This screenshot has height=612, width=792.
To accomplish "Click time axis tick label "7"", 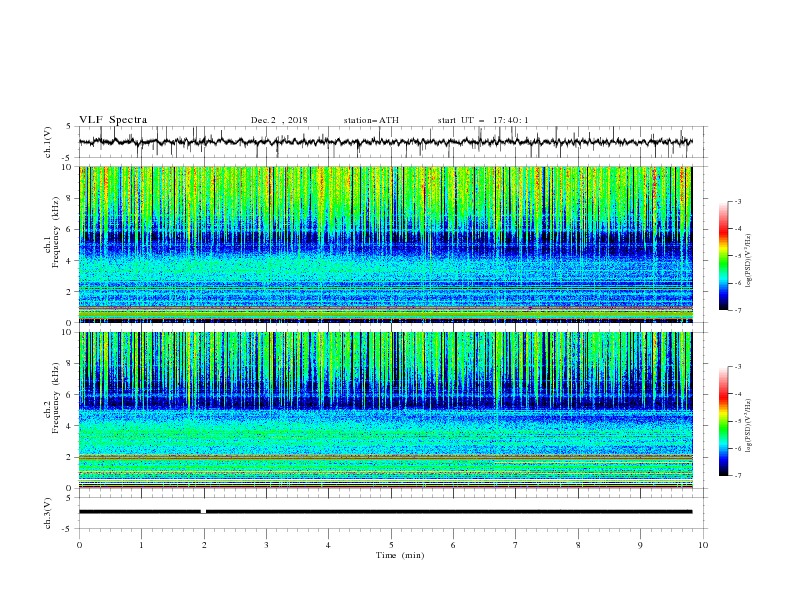I will click(x=516, y=545).
